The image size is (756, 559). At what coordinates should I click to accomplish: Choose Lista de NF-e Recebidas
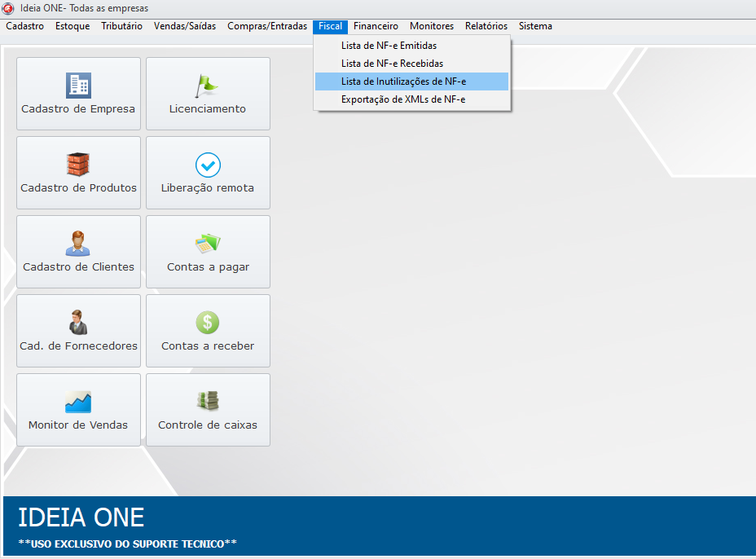[392, 64]
